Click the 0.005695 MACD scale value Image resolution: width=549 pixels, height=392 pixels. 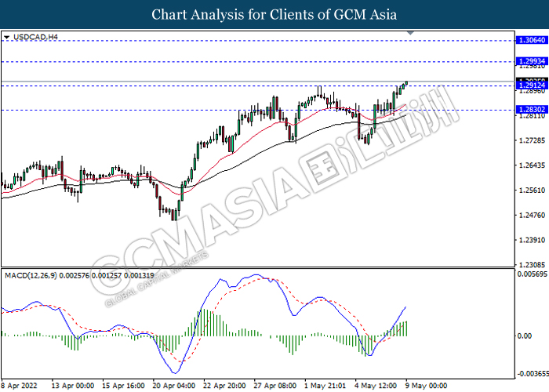coord(532,274)
